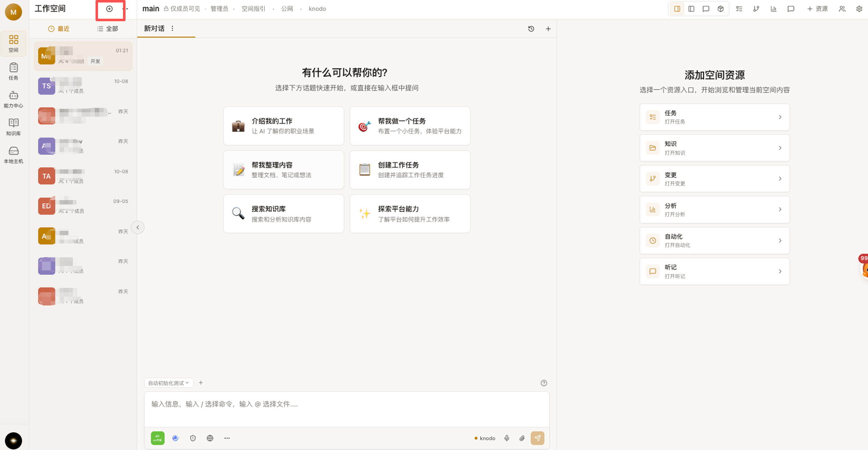The height and width of the screenshot is (450, 868).
Task: Open the bar chart analysis icon in top toolbar
Action: pos(774,9)
